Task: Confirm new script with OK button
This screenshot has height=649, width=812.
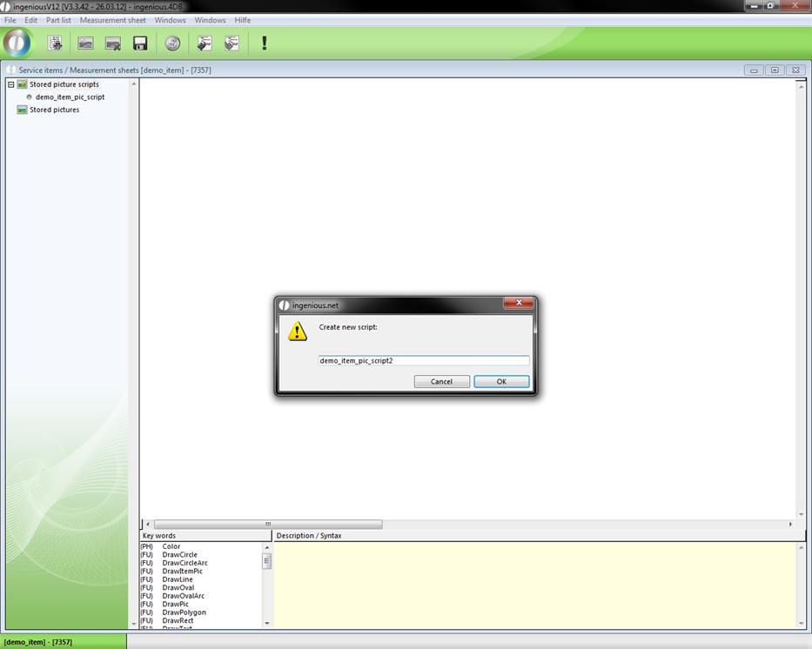Action: pyautogui.click(x=501, y=381)
